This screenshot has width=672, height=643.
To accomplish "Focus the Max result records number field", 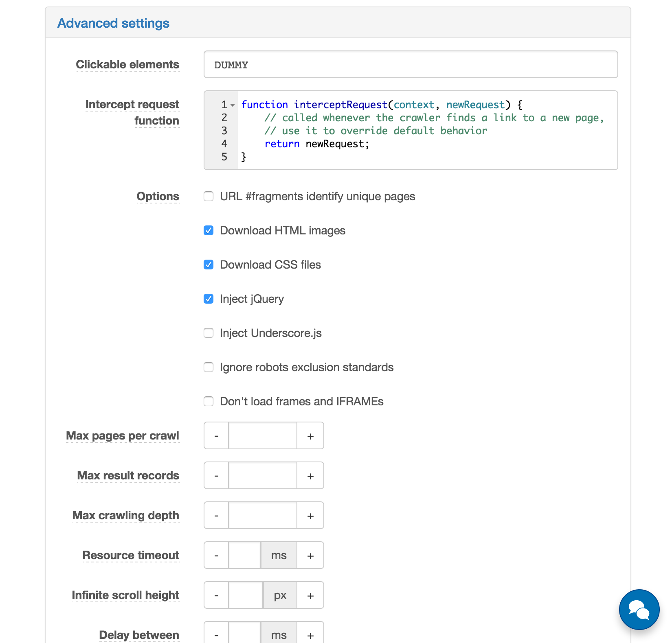I will (x=263, y=476).
